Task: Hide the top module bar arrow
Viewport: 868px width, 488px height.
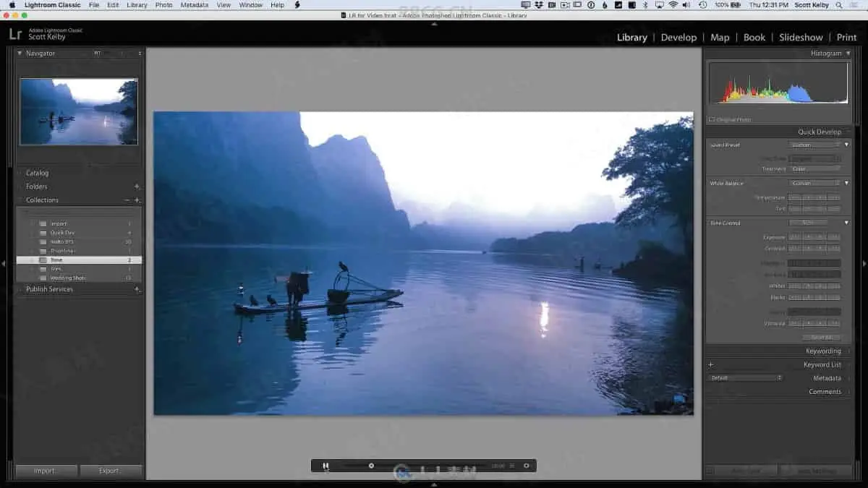Action: pyautogui.click(x=434, y=24)
